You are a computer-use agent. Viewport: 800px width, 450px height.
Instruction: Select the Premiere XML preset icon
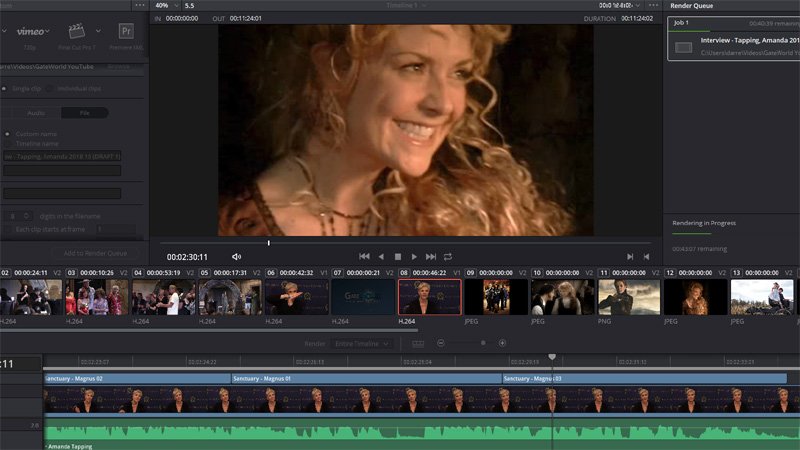pyautogui.click(x=126, y=31)
